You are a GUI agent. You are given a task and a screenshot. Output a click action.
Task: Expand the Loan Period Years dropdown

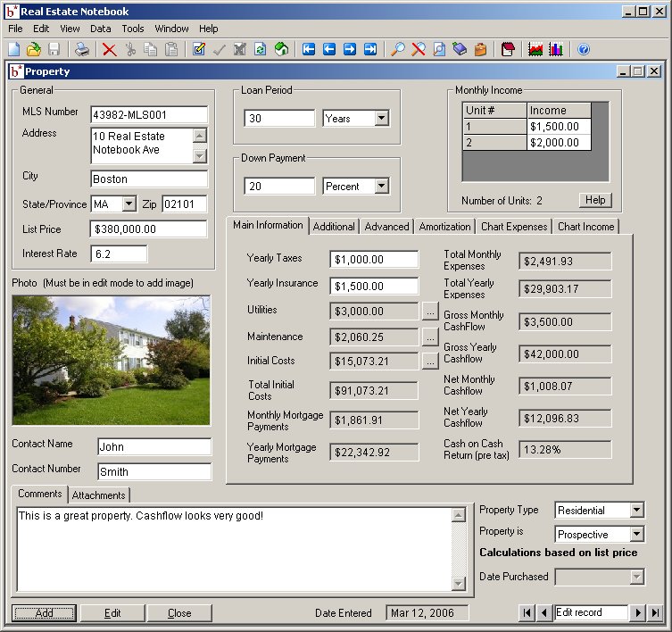coord(382,118)
